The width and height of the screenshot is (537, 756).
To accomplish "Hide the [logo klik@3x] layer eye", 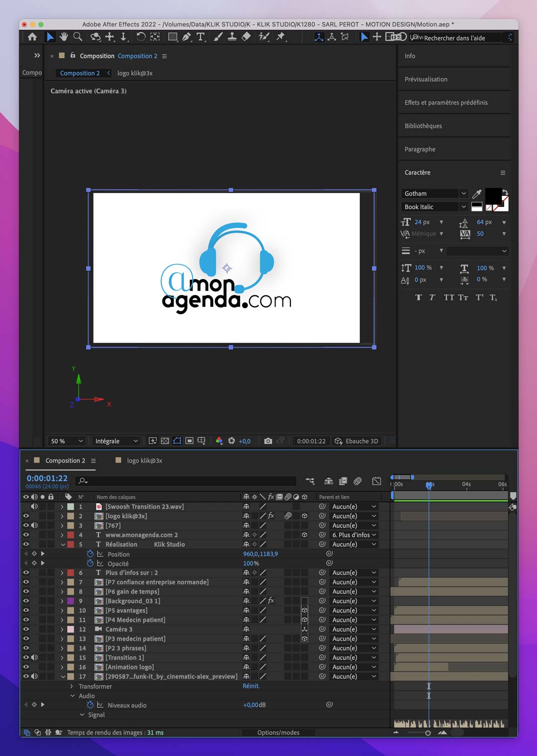I will tap(26, 516).
